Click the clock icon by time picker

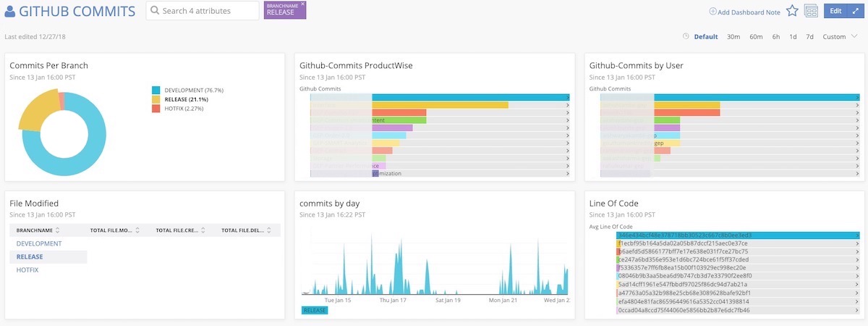pyautogui.click(x=686, y=36)
